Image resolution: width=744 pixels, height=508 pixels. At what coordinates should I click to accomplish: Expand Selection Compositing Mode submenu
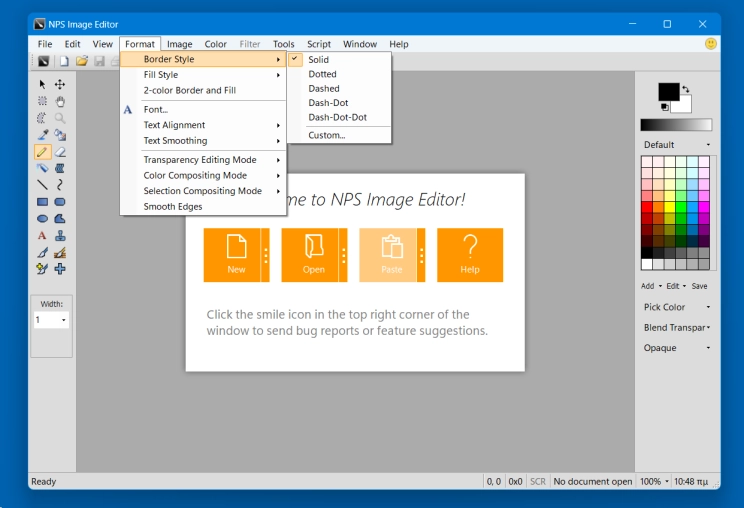[x=203, y=191]
